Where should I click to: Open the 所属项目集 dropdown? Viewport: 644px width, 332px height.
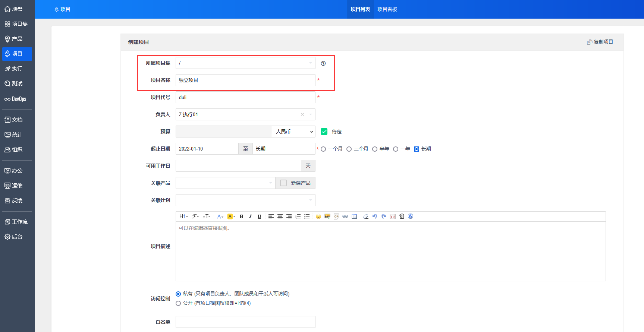pyautogui.click(x=245, y=63)
